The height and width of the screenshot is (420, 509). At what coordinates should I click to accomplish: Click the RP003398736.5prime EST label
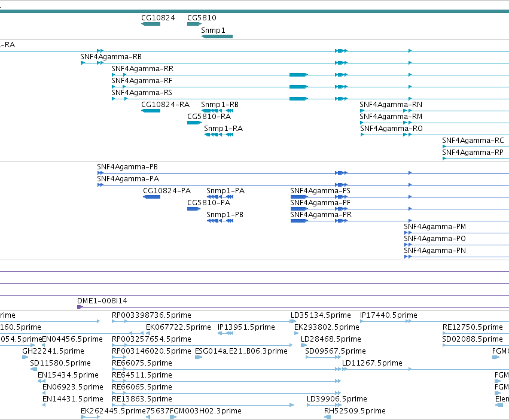tap(151, 315)
